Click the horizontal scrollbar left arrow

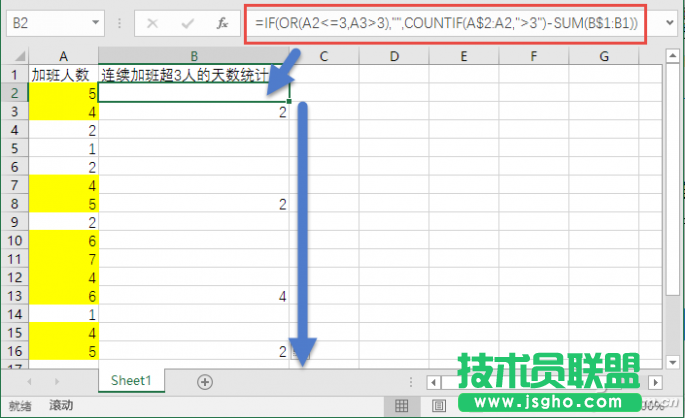[431, 381]
